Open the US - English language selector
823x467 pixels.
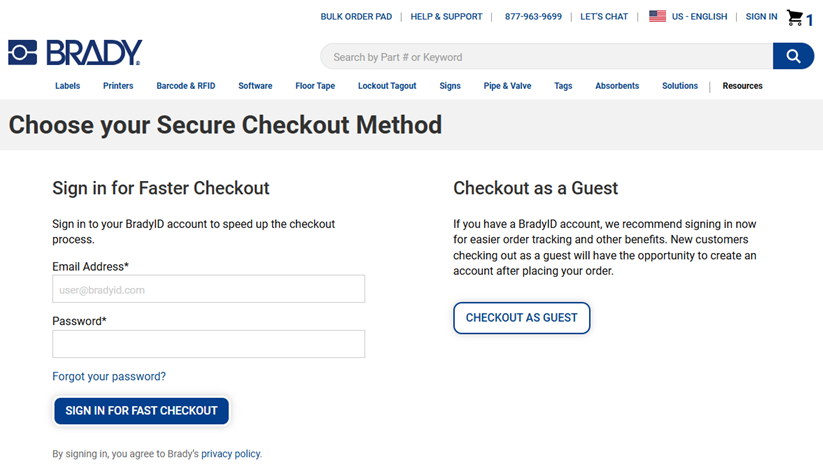point(699,17)
